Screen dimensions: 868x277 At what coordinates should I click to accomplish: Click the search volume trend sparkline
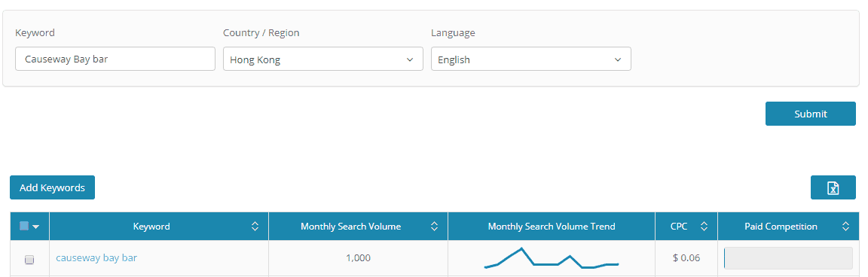pyautogui.click(x=552, y=258)
